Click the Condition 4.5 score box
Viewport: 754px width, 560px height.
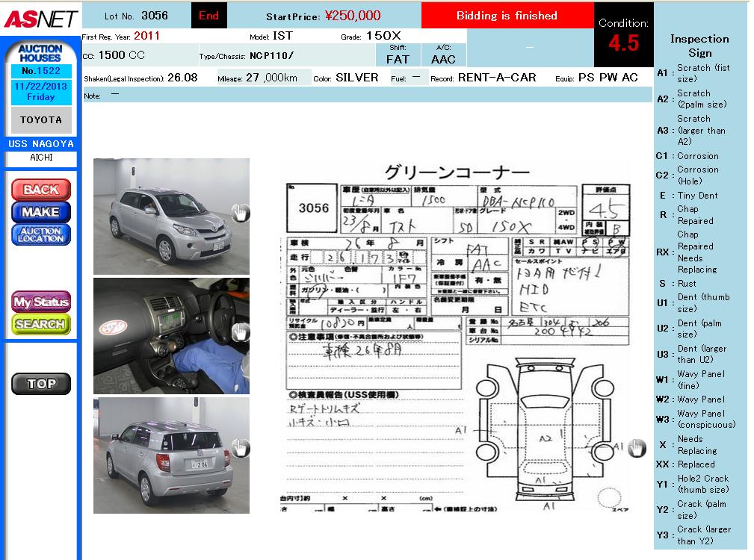coord(623,35)
